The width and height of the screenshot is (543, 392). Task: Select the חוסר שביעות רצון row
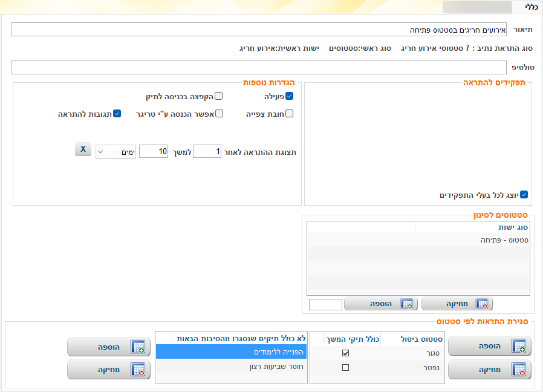click(232, 367)
